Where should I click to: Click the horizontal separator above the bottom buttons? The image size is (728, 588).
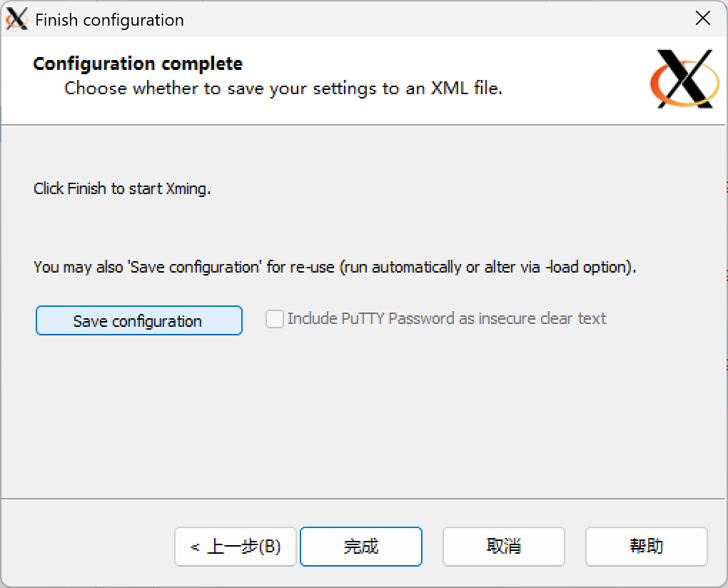point(364,499)
